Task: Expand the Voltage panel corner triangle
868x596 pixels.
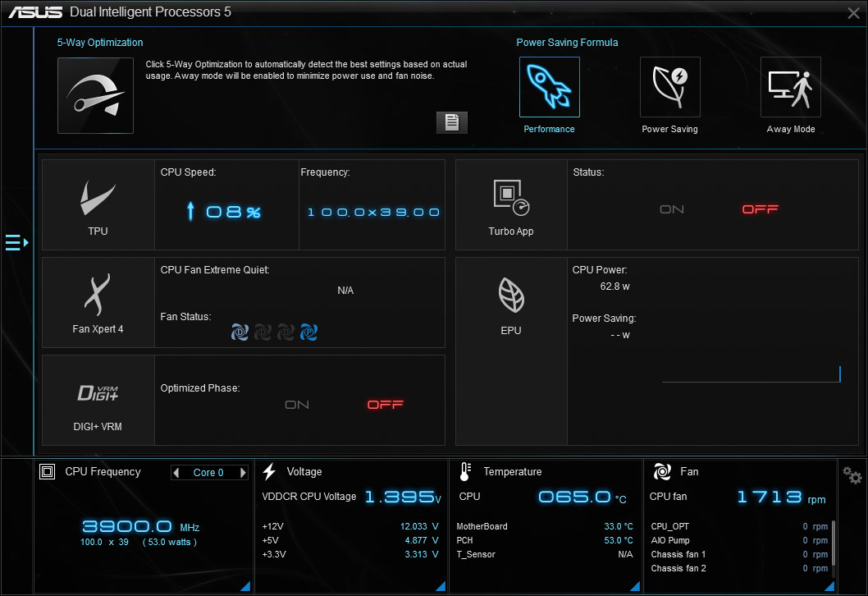Action: (441, 586)
